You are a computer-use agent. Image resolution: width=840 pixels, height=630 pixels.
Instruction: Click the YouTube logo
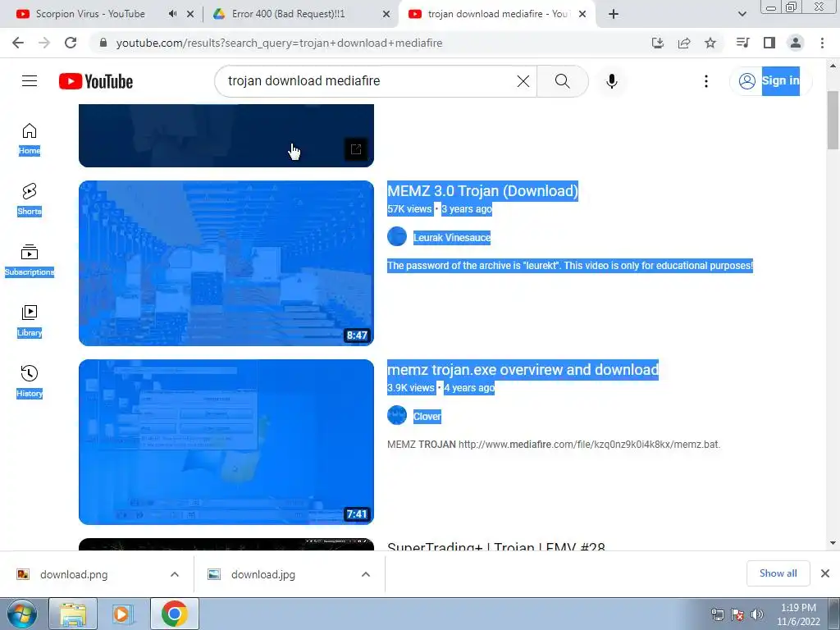(96, 81)
